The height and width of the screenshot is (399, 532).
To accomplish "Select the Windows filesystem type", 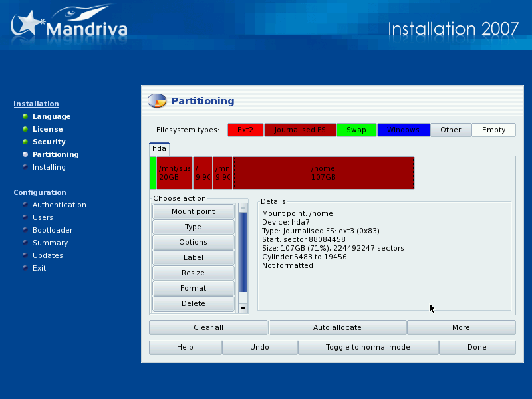I will (x=403, y=130).
